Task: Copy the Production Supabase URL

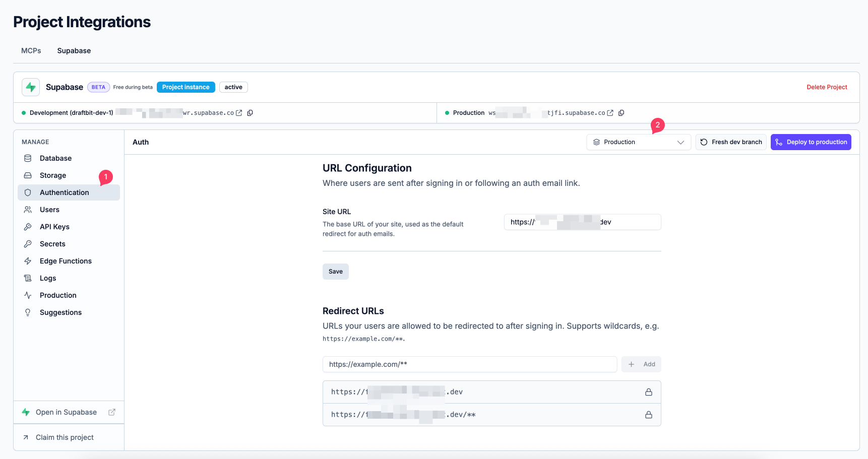Action: (x=622, y=113)
